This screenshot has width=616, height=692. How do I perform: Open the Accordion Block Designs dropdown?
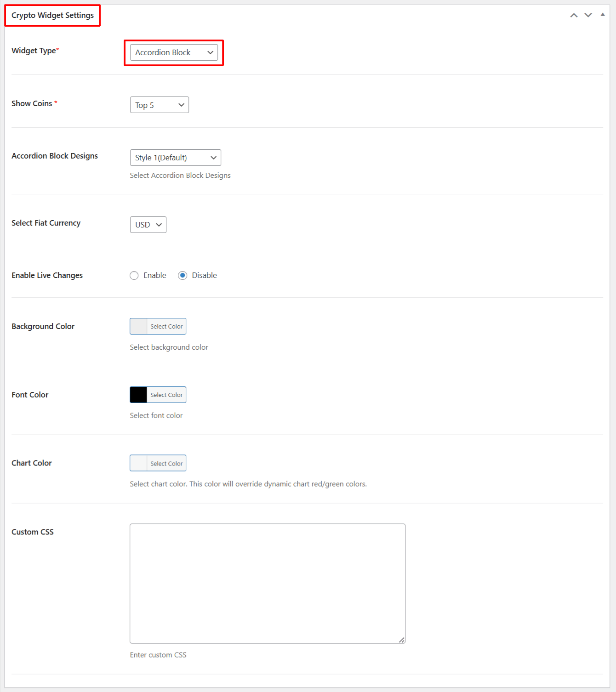click(175, 158)
